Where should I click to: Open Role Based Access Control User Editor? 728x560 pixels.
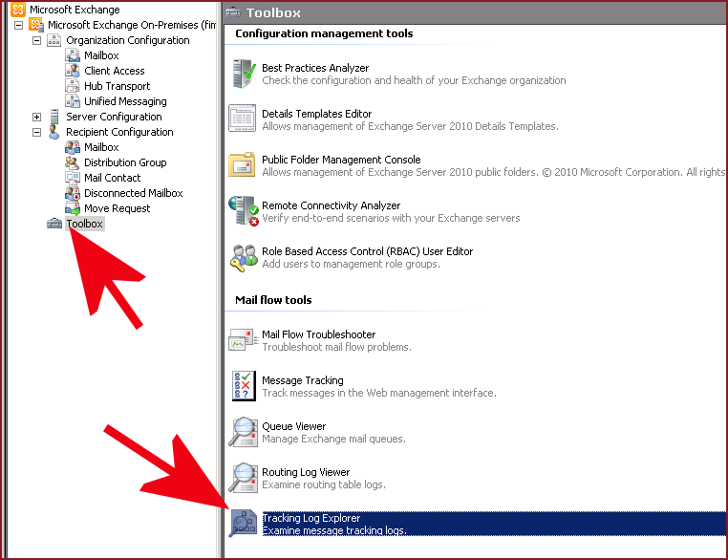[x=367, y=251]
